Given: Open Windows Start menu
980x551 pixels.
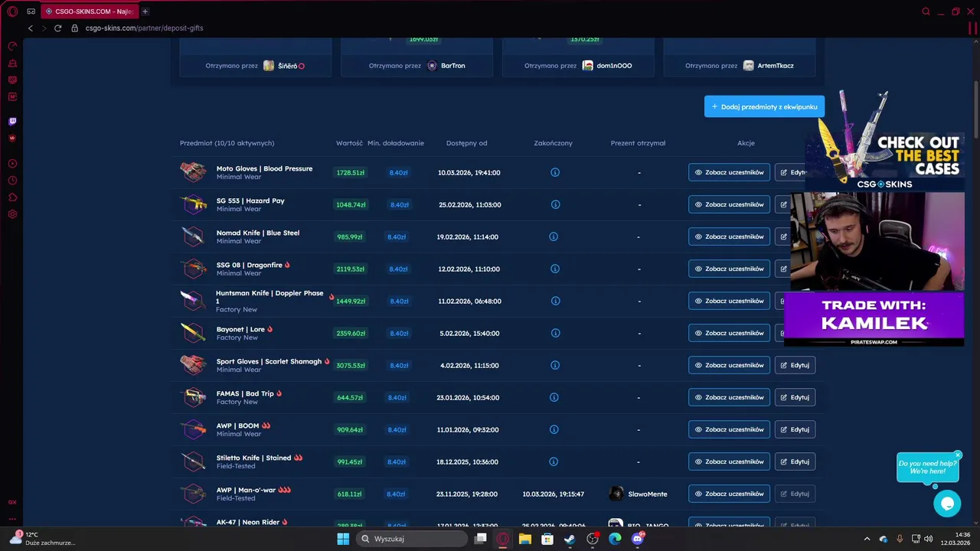Looking at the screenshot, I should (343, 539).
